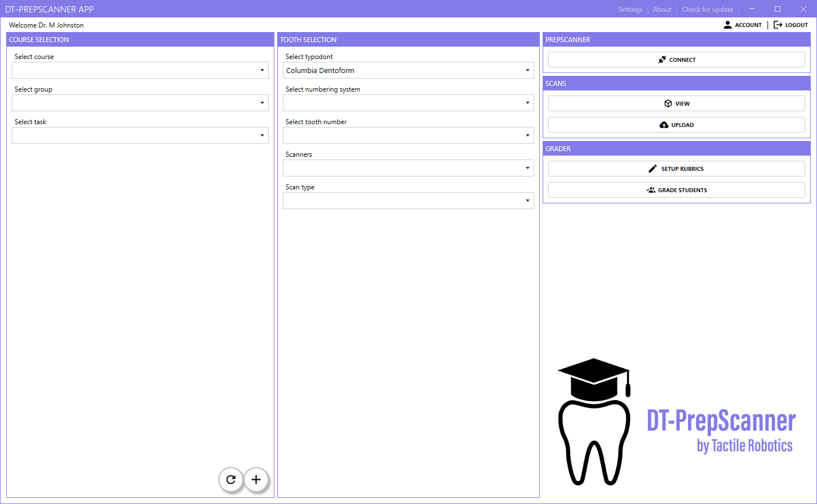
Task: Click the ACCOUNT link text
Action: click(x=748, y=25)
